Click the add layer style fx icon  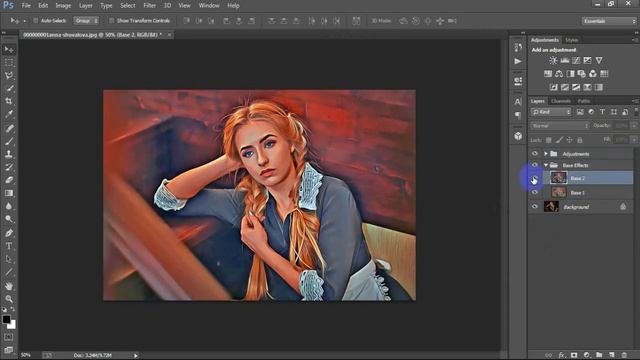561,355
